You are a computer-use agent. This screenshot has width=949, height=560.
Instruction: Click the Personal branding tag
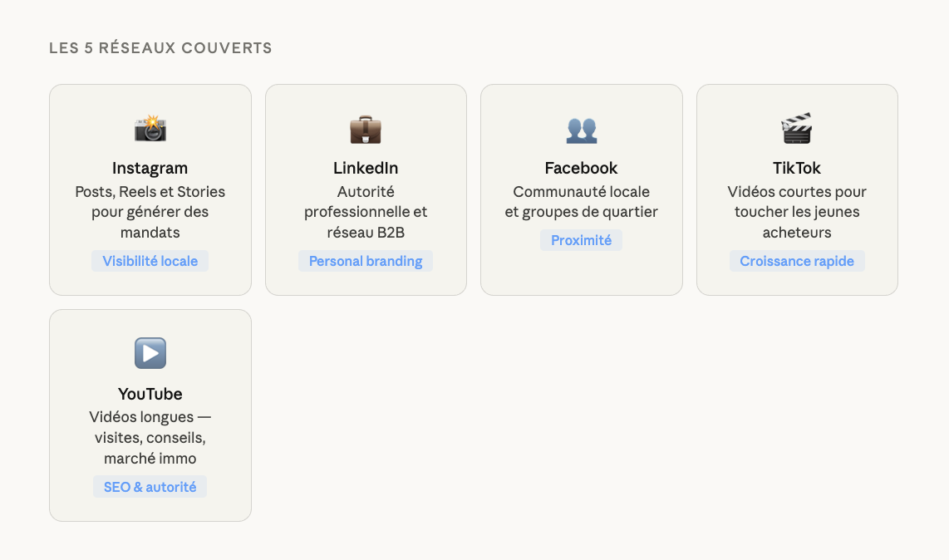(366, 261)
